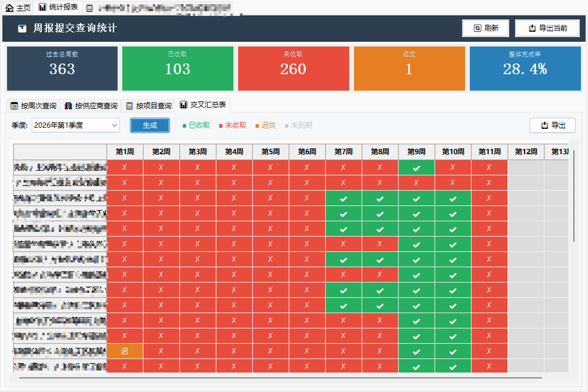Click export icon in 导出当前 button
Screen dimensions: 588x392
click(532, 28)
